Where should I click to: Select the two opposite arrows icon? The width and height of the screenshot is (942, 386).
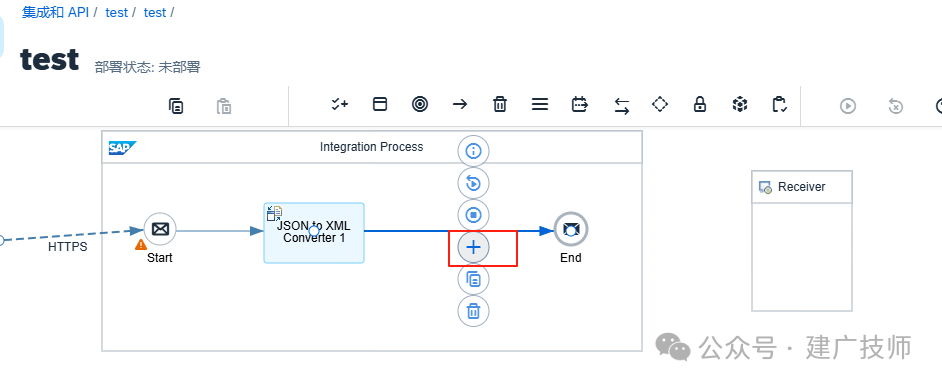click(622, 106)
